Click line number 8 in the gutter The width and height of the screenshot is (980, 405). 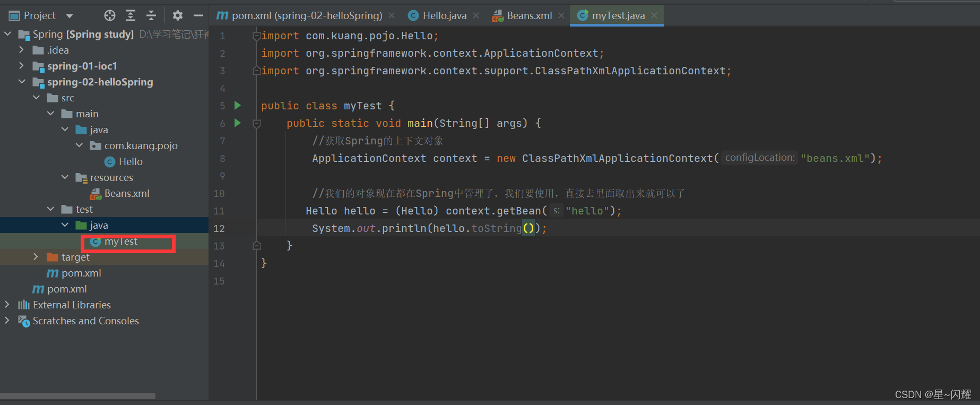[222, 158]
